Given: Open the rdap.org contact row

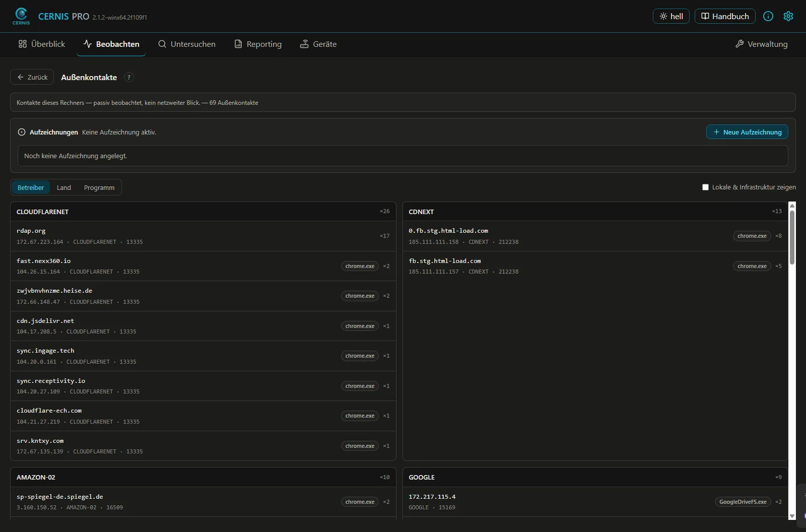Looking at the screenshot, I should (203, 236).
